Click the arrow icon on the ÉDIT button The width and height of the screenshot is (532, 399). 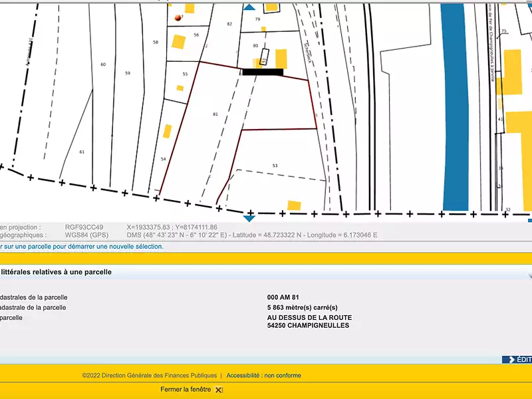tap(511, 360)
